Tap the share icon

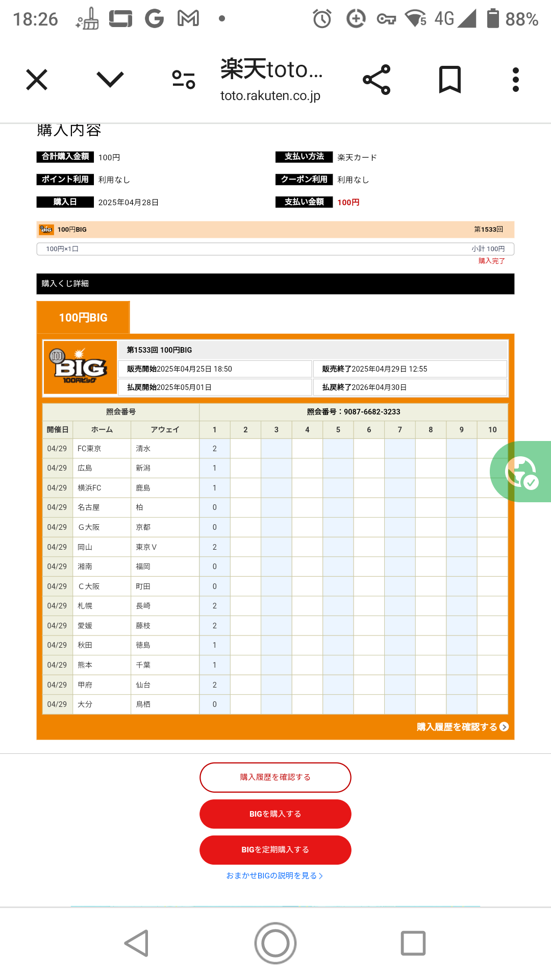click(x=377, y=80)
